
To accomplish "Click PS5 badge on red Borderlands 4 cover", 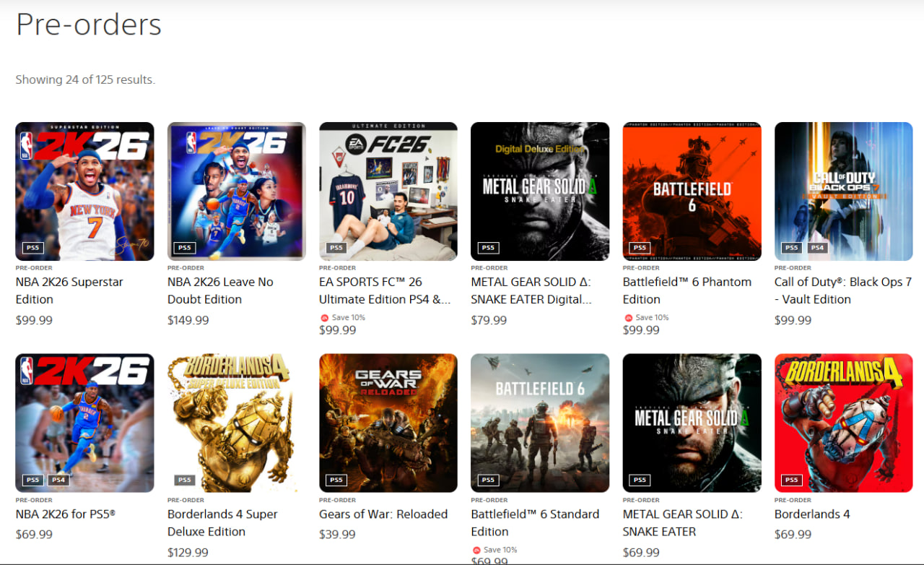I will pyautogui.click(x=792, y=480).
